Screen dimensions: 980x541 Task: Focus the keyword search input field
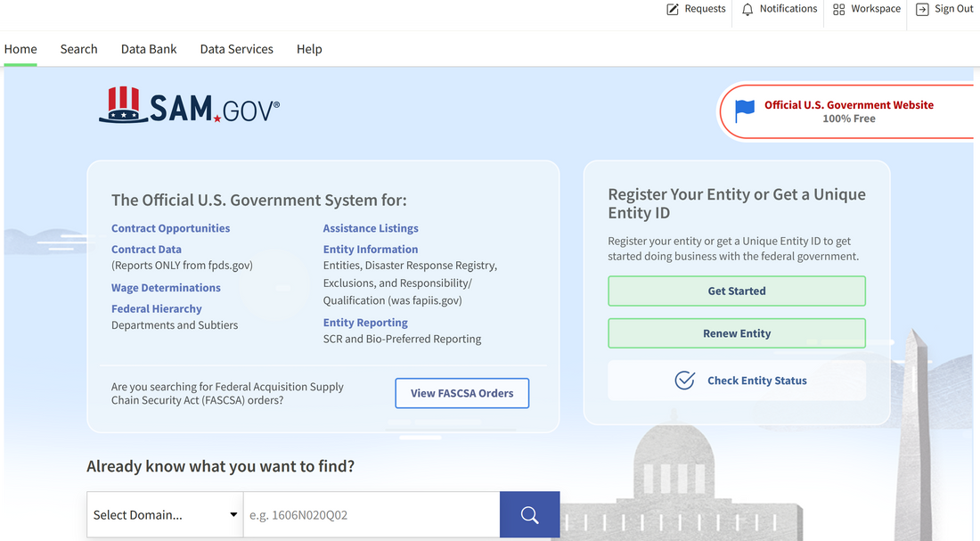point(371,514)
